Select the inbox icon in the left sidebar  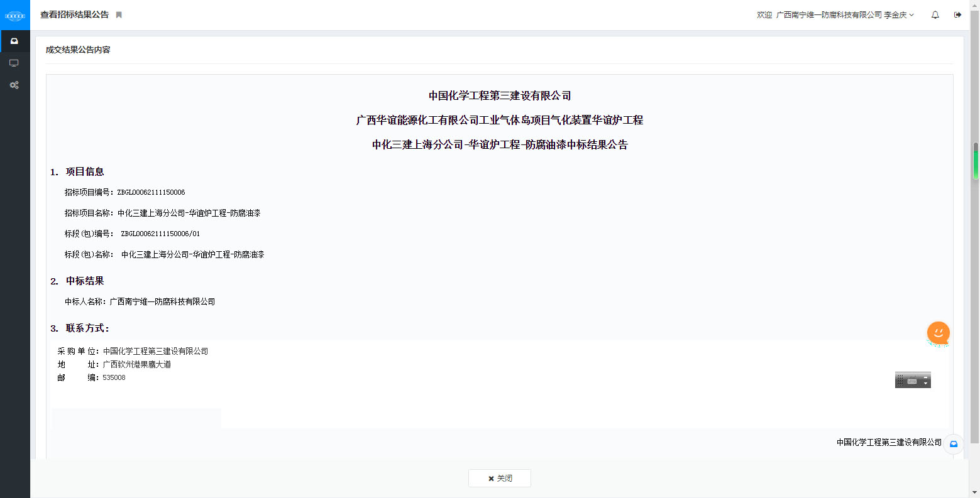(14, 40)
